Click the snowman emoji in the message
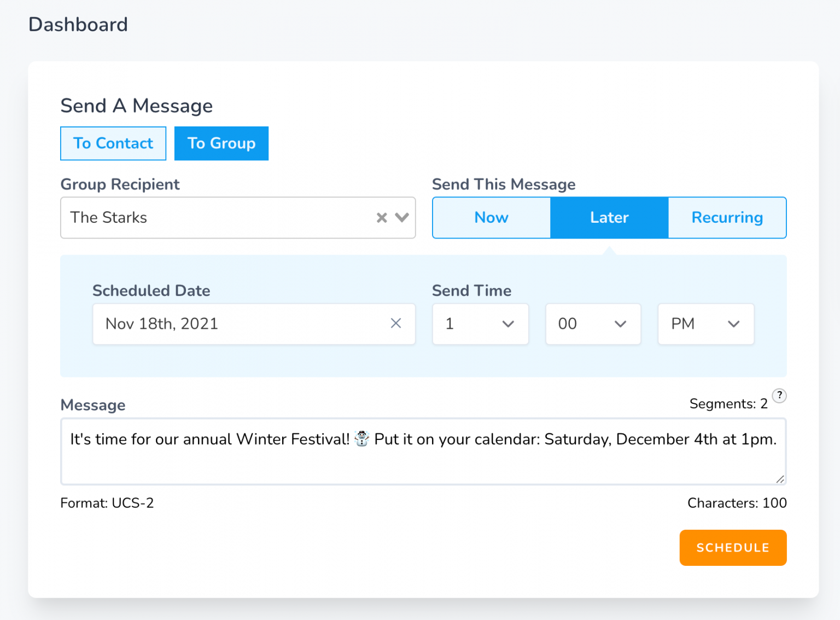The height and width of the screenshot is (620, 840). tap(361, 439)
